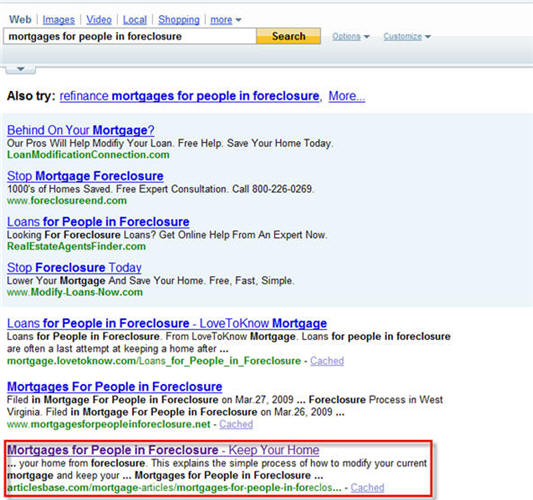View Cached copy of lovetoknow.com result
Screen dimensions: 533x500
327,361
